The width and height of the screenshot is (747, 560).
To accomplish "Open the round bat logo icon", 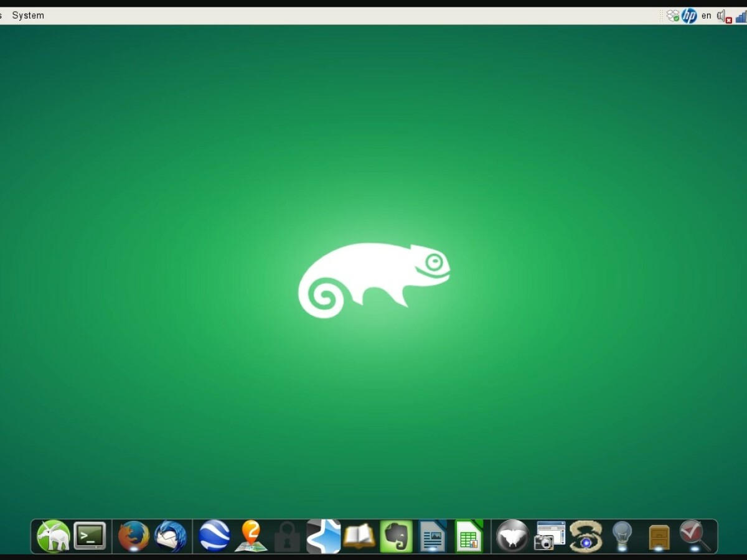I will tap(512, 536).
